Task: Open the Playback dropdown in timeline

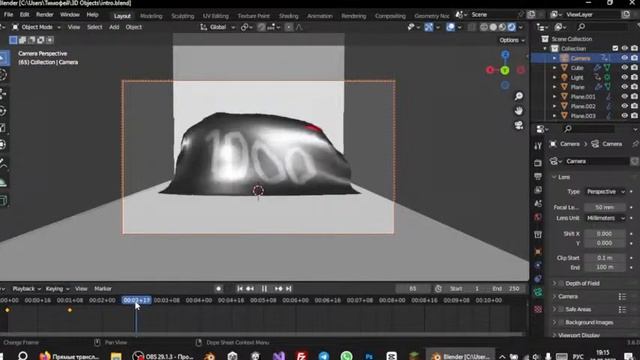Action: [27, 289]
